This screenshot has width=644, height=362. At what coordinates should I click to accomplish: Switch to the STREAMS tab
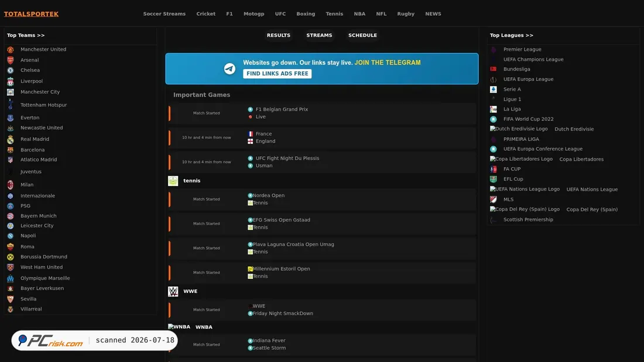tap(319, 35)
